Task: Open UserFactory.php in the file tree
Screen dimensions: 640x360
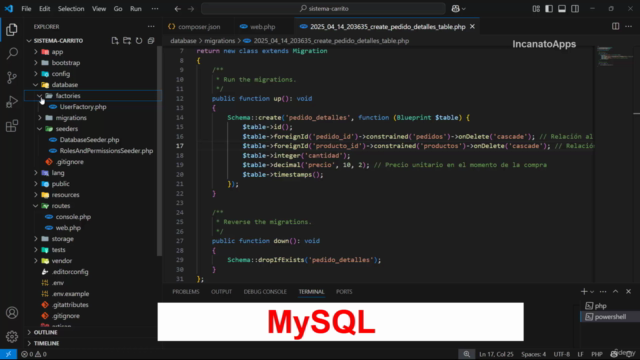Action: (x=83, y=107)
